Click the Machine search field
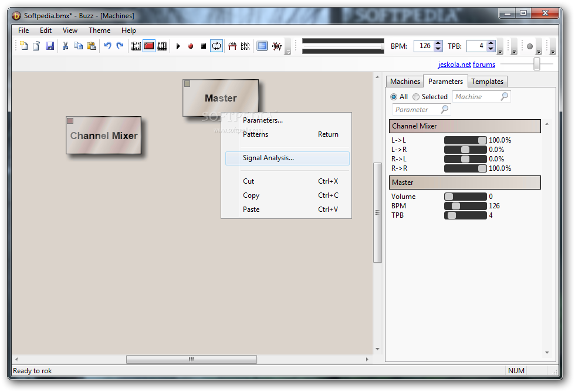Image resolution: width=575 pixels, height=392 pixels. pos(482,97)
